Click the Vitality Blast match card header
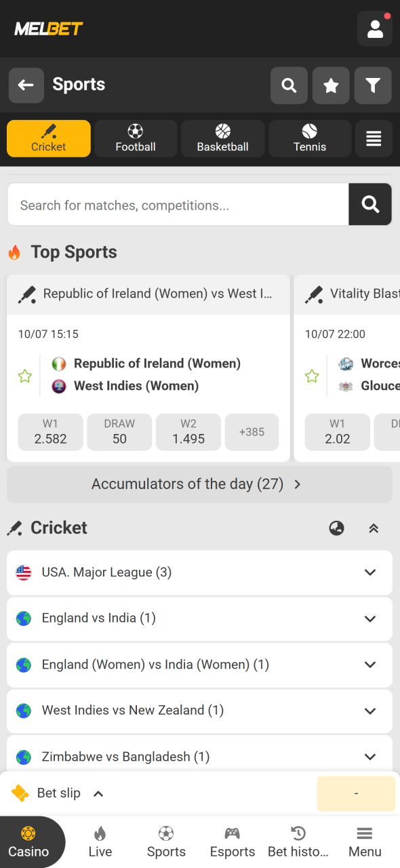Screen dimensions: 400x868 click(347, 294)
